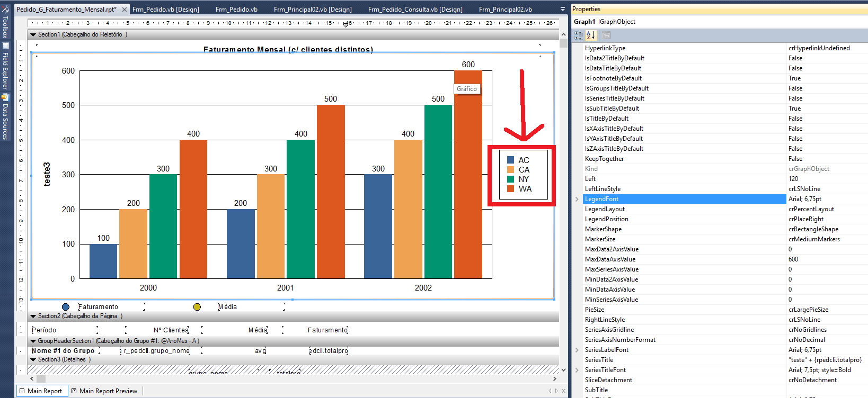Open the document tab overflow list
The width and height of the screenshot is (868, 398).
coord(563,10)
